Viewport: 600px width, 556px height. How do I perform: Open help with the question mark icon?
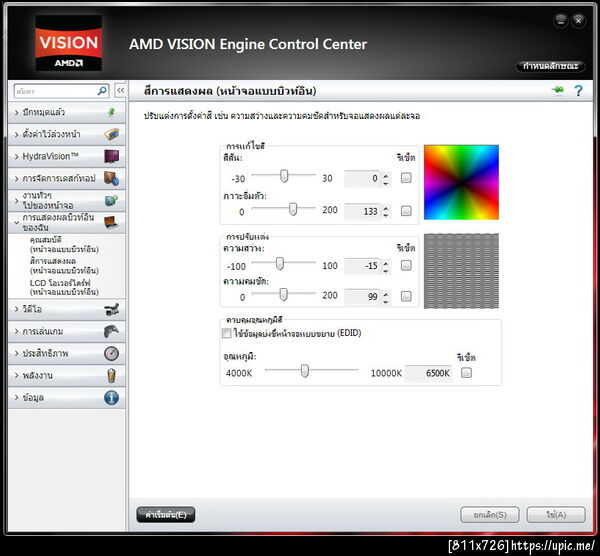(x=578, y=91)
